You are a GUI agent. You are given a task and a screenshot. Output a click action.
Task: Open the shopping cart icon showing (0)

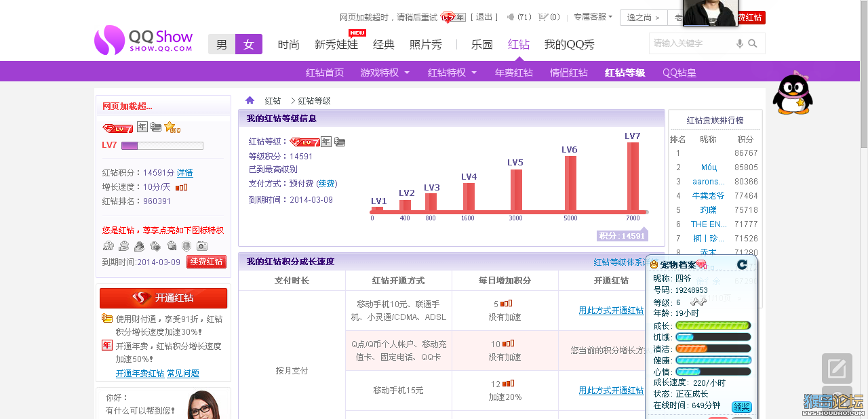549,17
